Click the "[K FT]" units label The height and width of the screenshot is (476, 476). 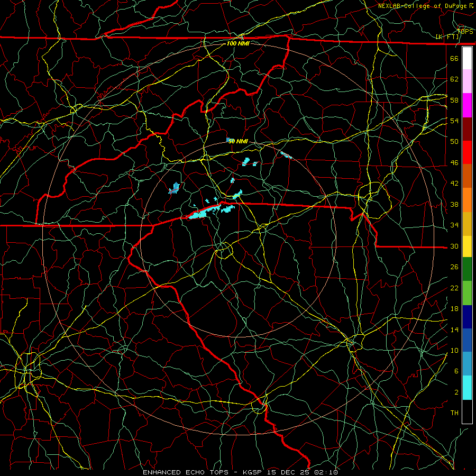click(447, 37)
